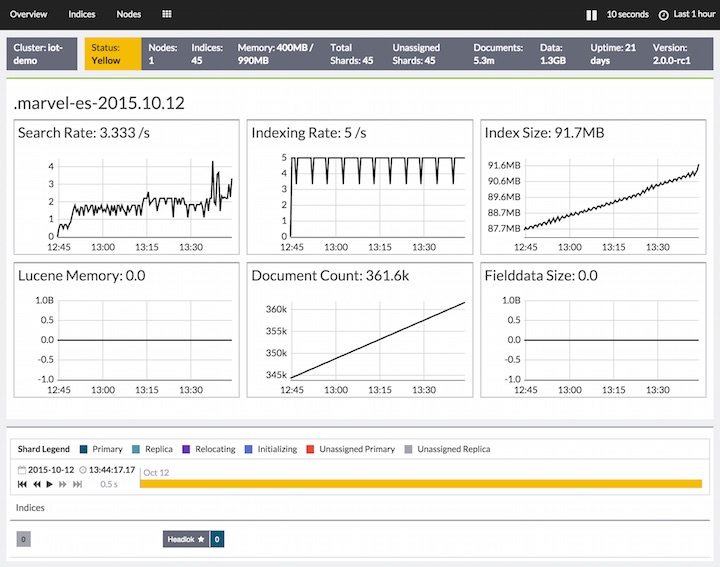
Task: Step backward in shard timeline
Action: coord(37,484)
